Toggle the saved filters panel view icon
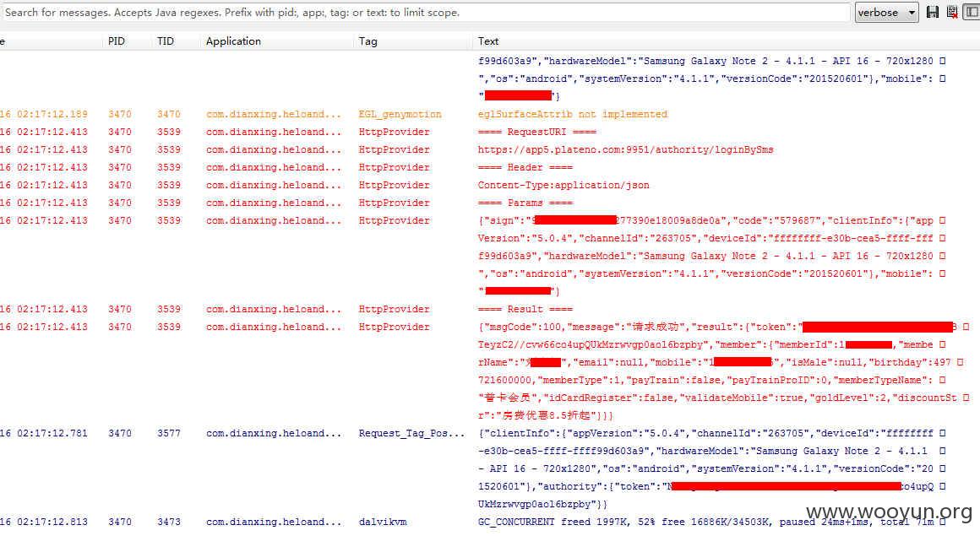Viewport: 980px width, 536px height. pos(972,13)
